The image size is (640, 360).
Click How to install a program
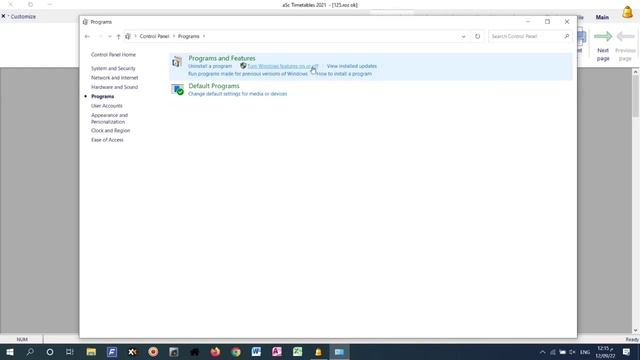344,74
